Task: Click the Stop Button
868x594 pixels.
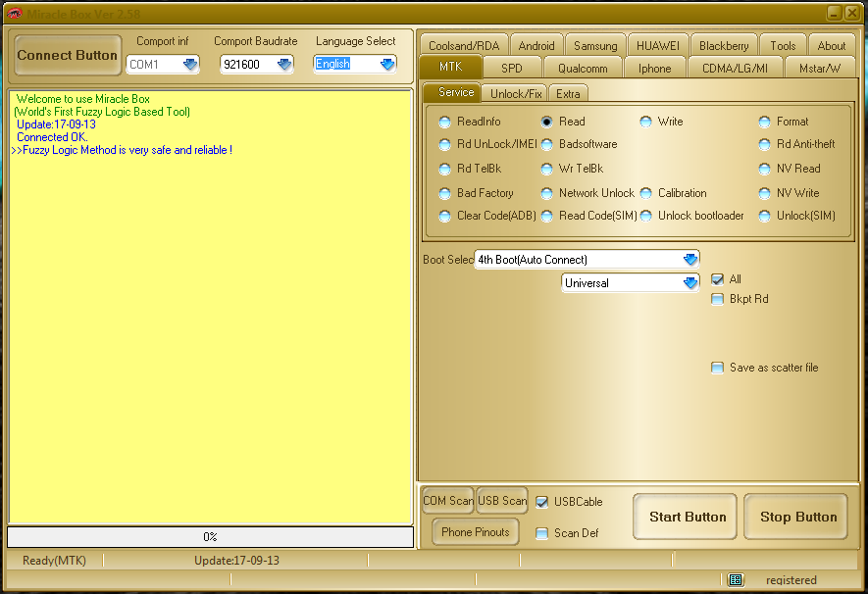Action: point(796,517)
